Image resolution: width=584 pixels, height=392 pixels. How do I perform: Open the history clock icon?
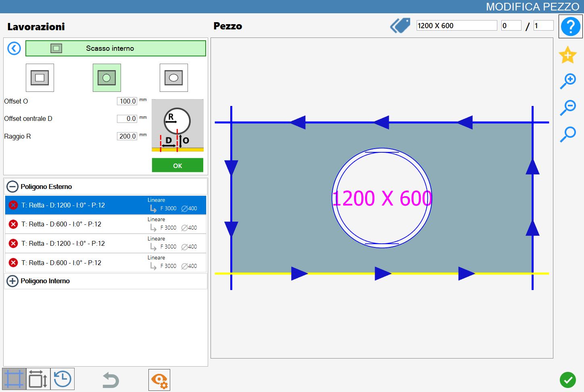click(63, 379)
